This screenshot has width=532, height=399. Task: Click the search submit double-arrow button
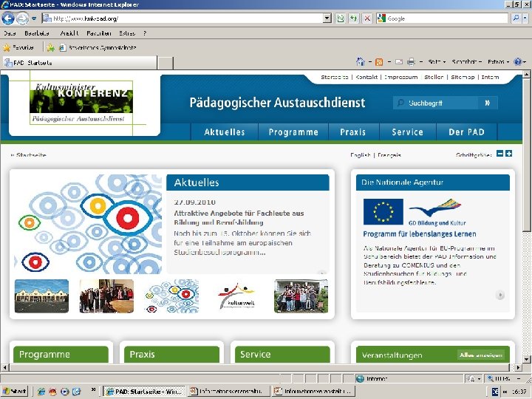[x=488, y=103]
